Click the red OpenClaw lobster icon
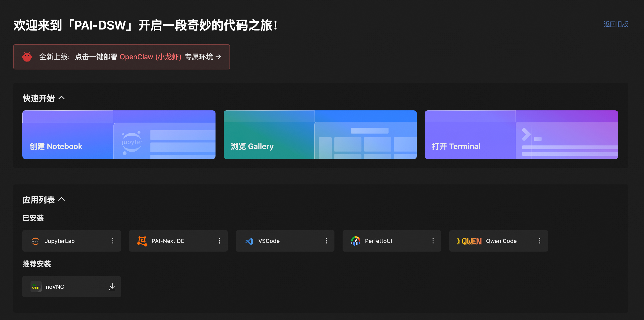 [27, 57]
